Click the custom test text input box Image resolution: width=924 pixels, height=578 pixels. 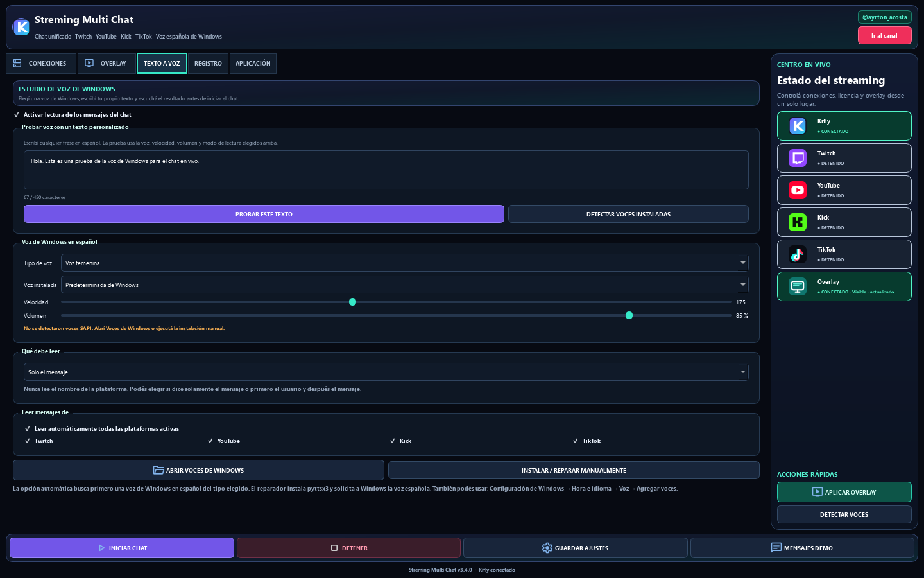386,170
